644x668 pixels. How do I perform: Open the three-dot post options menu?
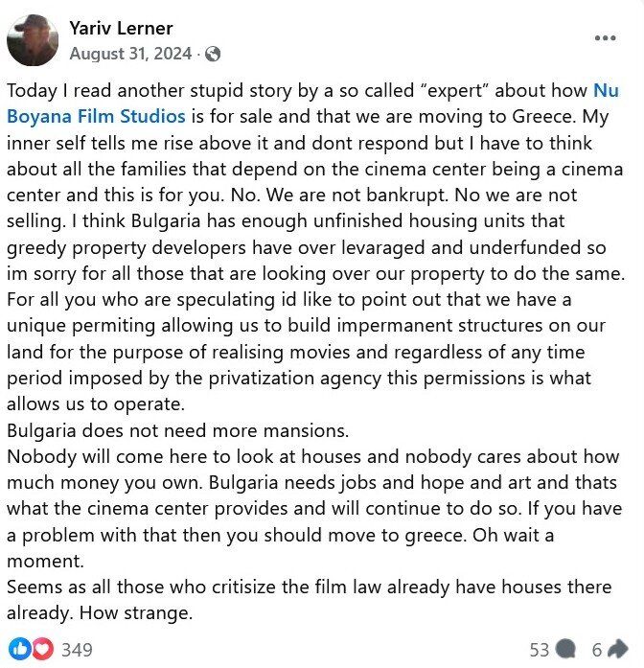[605, 38]
